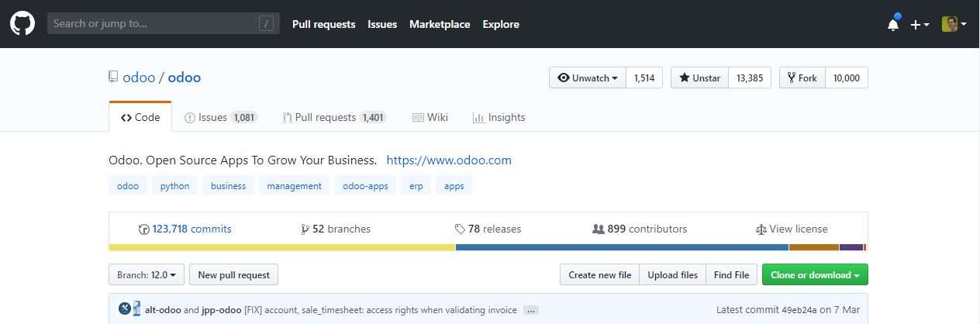Click the purple language bar segment
The width and height of the screenshot is (980, 324).
coord(851,247)
